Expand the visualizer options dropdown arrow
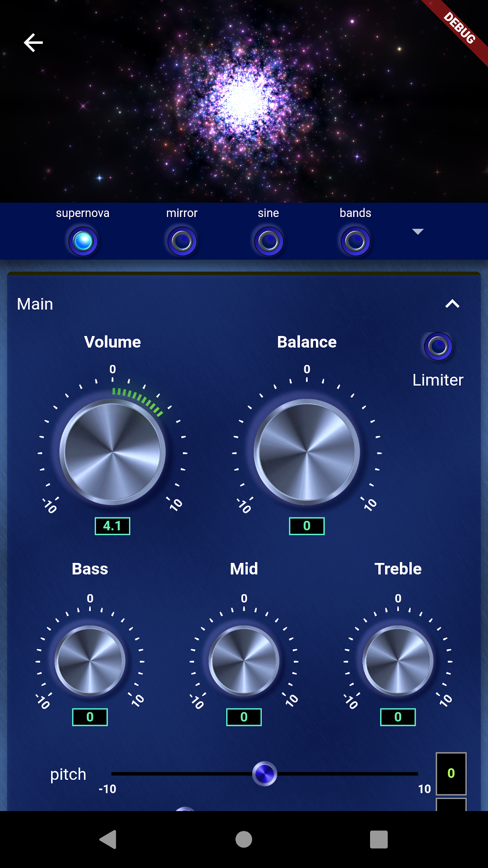The image size is (488, 868). coord(418,231)
